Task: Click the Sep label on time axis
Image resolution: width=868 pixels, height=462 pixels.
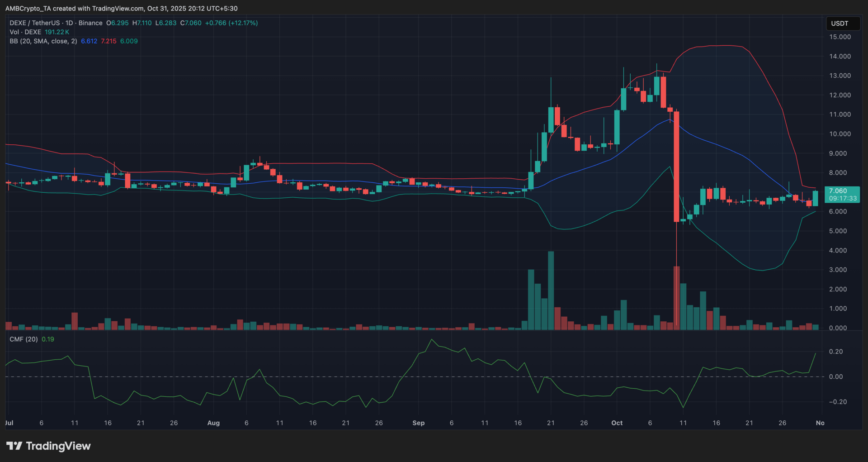Action: pos(419,423)
